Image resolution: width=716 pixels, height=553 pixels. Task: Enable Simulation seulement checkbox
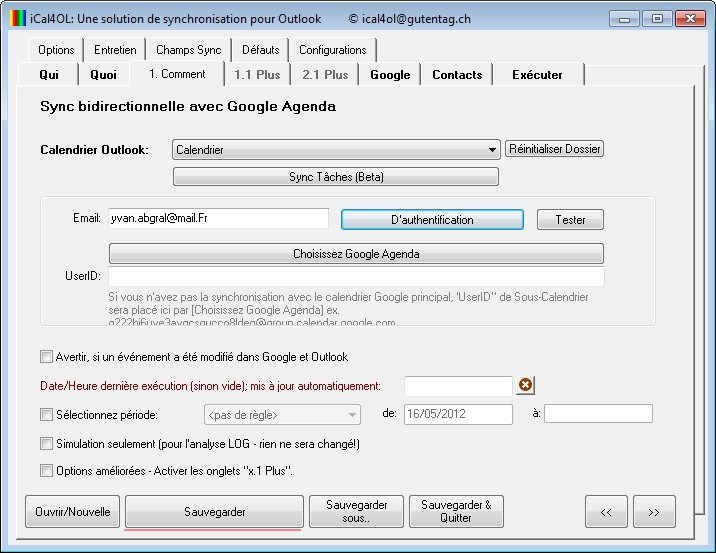click(x=46, y=443)
